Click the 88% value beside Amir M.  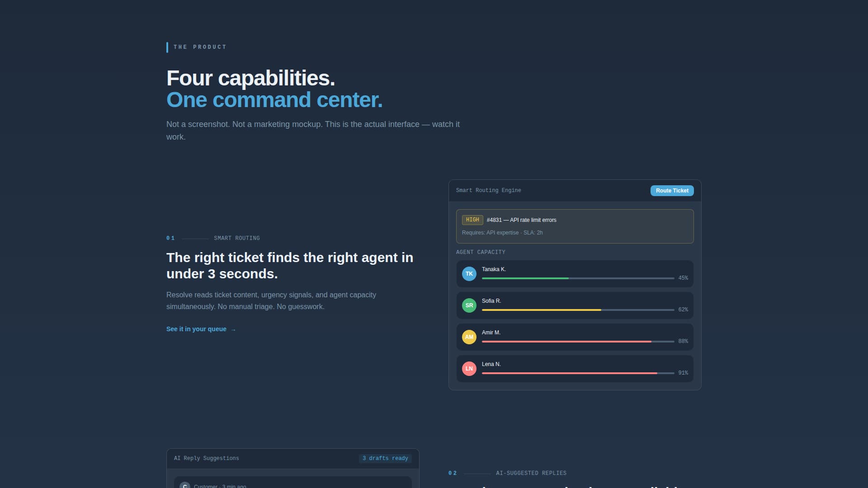(683, 342)
